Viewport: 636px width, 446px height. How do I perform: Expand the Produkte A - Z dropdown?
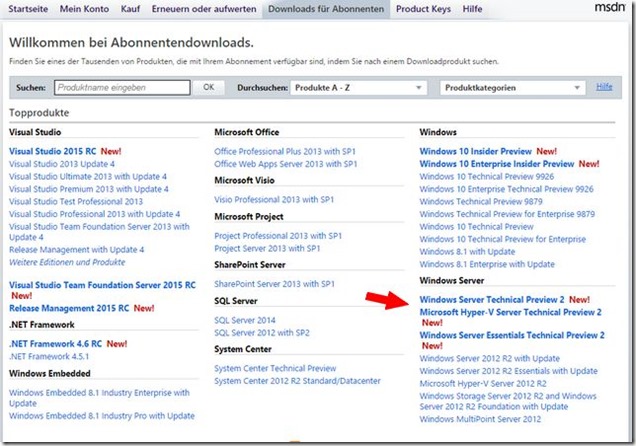click(358, 88)
